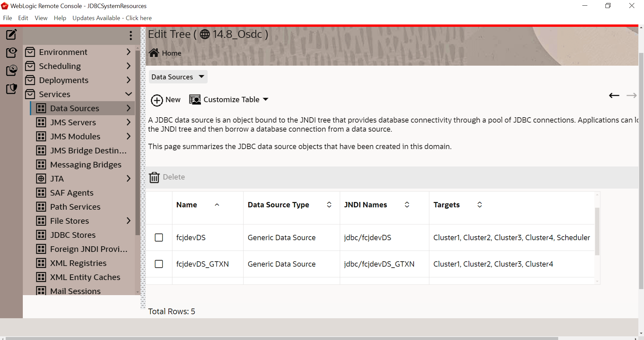Click the Delete button label
Viewport: 644px width, 340px height.
click(174, 177)
